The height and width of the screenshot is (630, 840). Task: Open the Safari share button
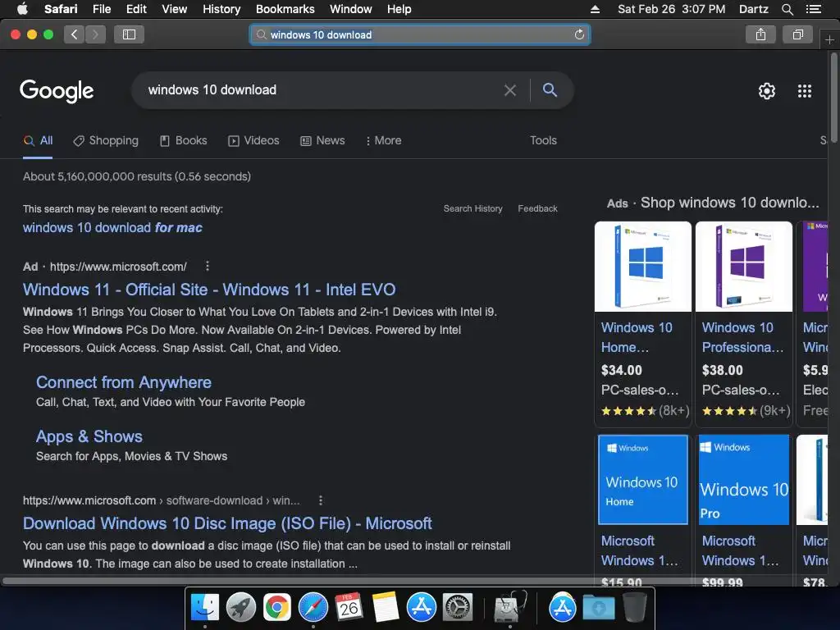(x=760, y=34)
